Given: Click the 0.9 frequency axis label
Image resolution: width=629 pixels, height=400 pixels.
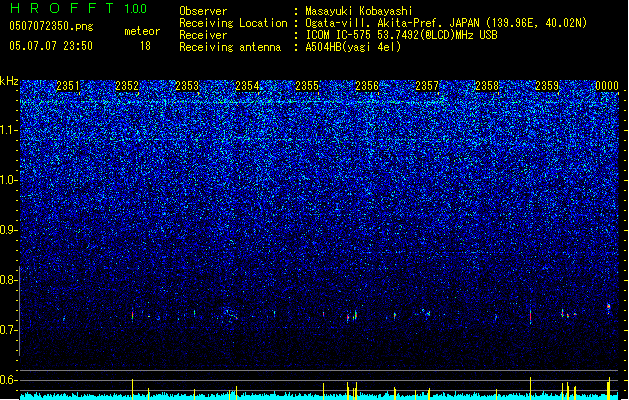Looking at the screenshot, I should tap(9, 230).
